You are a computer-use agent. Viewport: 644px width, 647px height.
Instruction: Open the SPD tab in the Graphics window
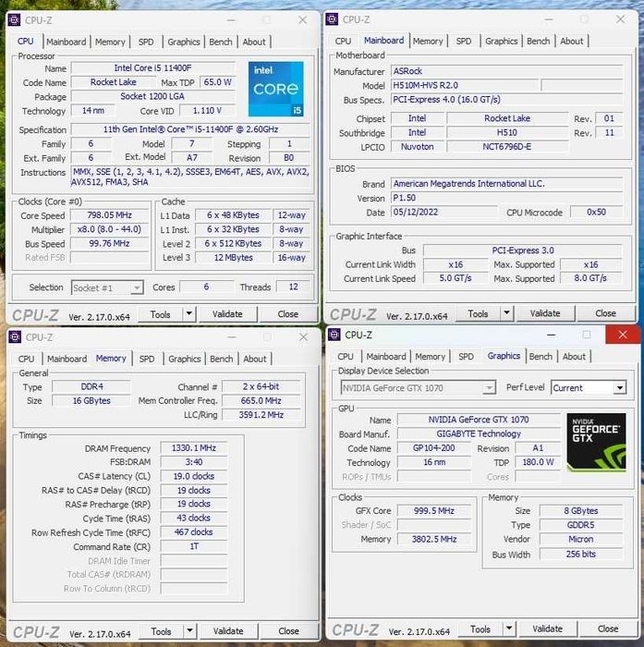coord(467,356)
